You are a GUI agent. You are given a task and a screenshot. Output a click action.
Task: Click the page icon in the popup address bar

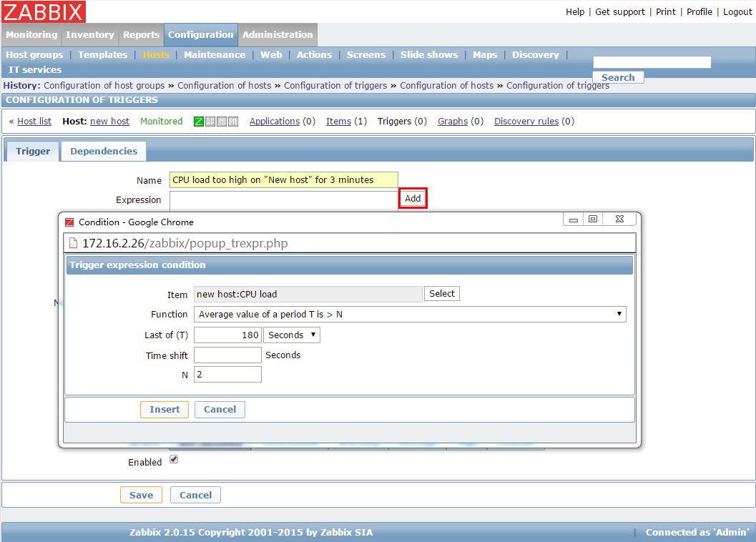click(73, 243)
